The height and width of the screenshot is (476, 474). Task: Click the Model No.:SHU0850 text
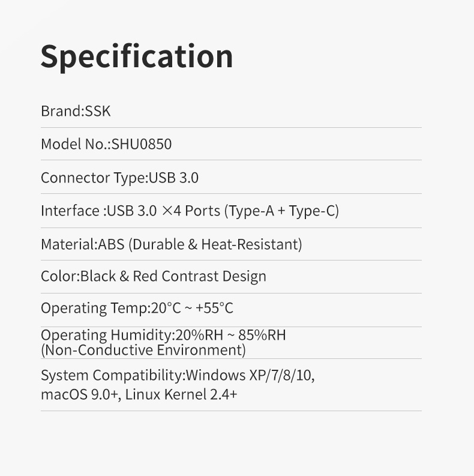pyautogui.click(x=106, y=144)
